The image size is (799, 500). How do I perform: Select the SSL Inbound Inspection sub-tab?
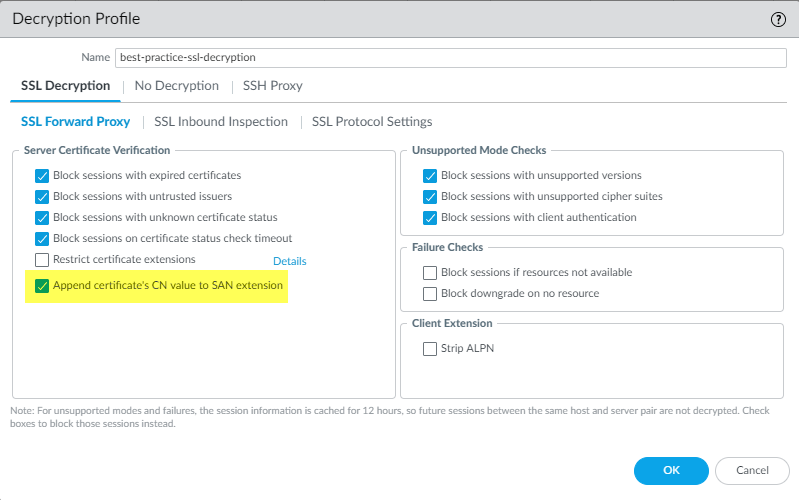[221, 122]
